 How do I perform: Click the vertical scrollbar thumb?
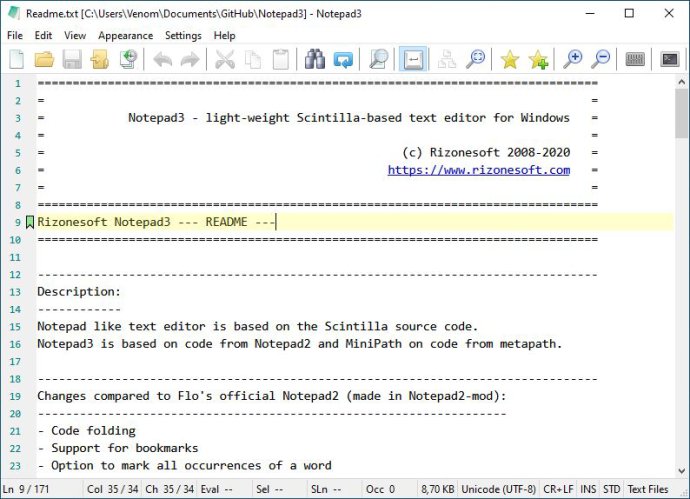pos(682,114)
